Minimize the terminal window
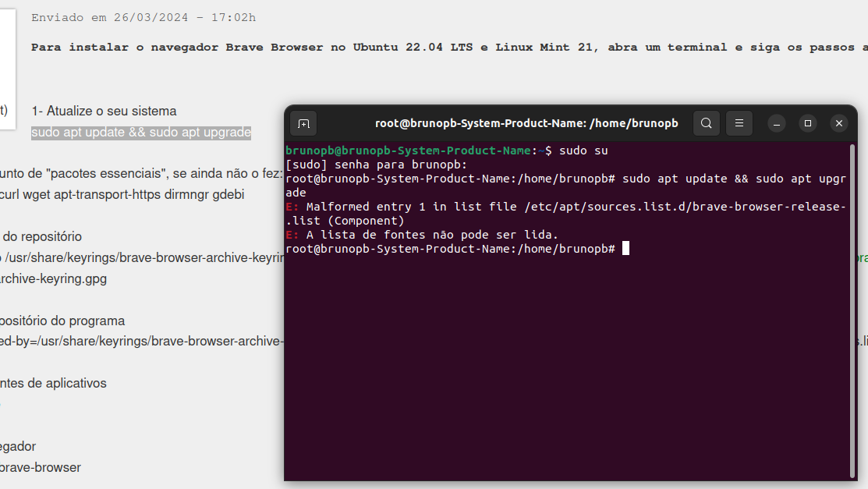This screenshot has height=489, width=868. (777, 123)
